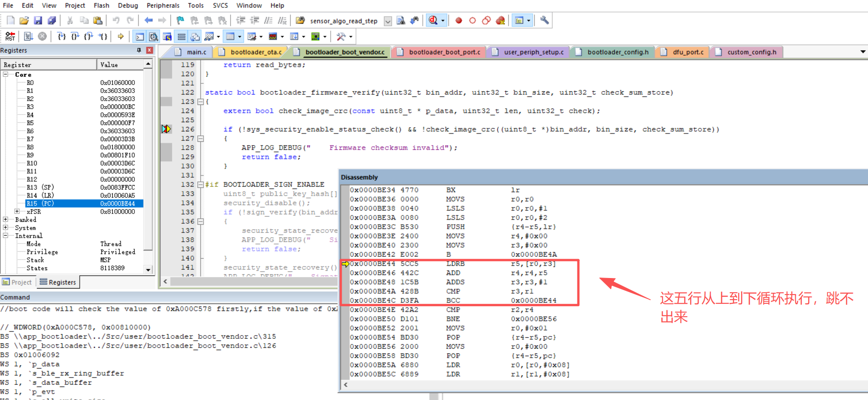Toggle the Disassembly Window toolbar button

tap(153, 36)
